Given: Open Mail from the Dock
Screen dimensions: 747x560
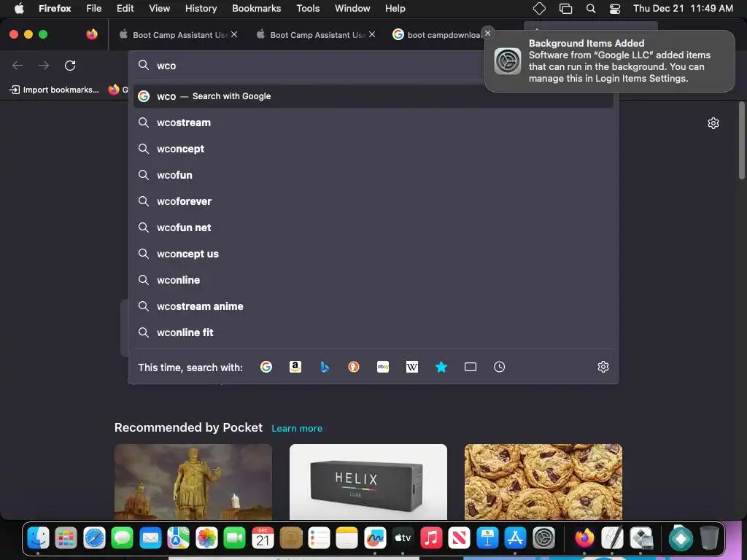Looking at the screenshot, I should click(x=150, y=538).
